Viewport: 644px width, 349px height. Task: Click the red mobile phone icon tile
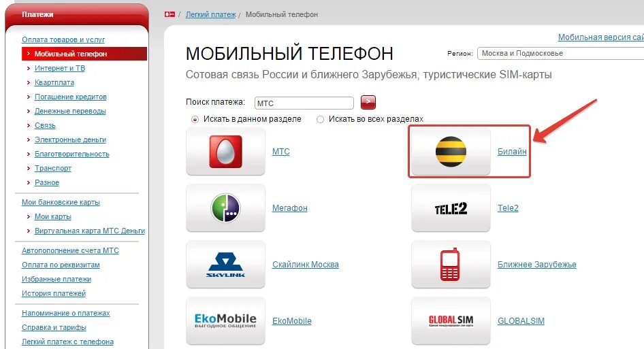pos(451,265)
